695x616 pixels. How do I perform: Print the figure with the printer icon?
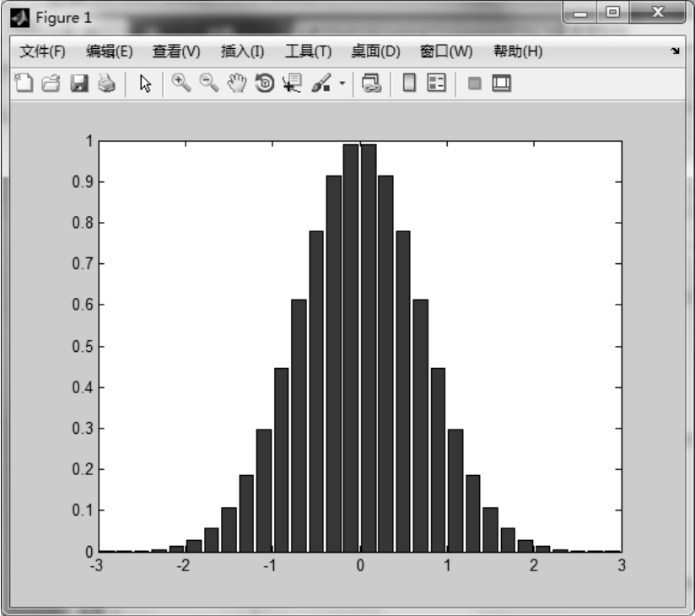click(x=105, y=84)
